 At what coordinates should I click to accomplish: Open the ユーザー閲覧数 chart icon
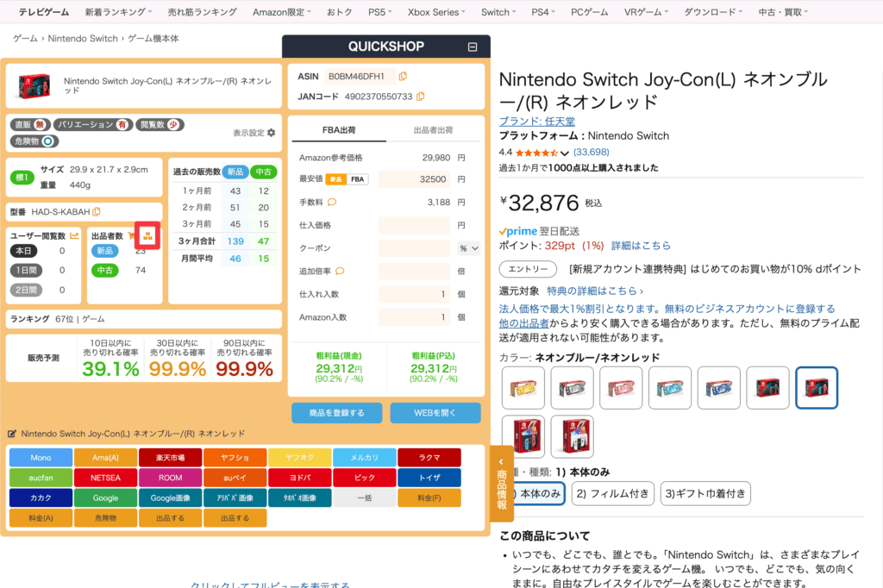click(74, 235)
